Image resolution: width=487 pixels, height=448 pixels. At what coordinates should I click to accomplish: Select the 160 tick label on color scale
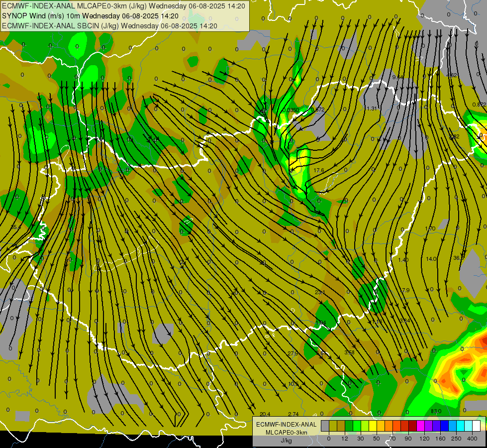click(x=440, y=439)
